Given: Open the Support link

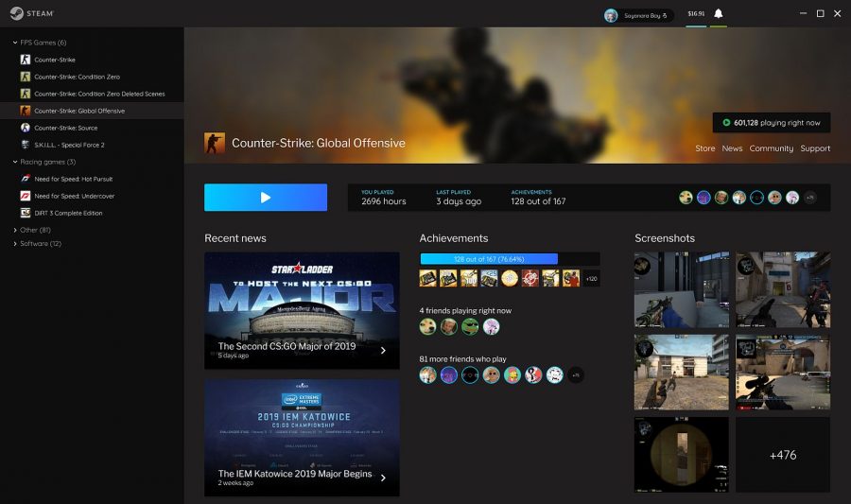Looking at the screenshot, I should 815,148.
